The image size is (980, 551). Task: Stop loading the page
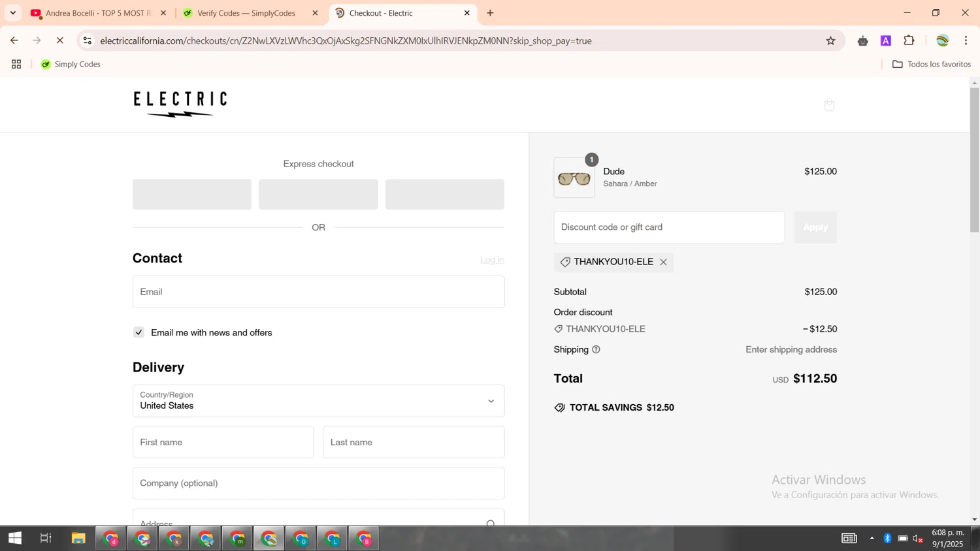(x=59, y=40)
